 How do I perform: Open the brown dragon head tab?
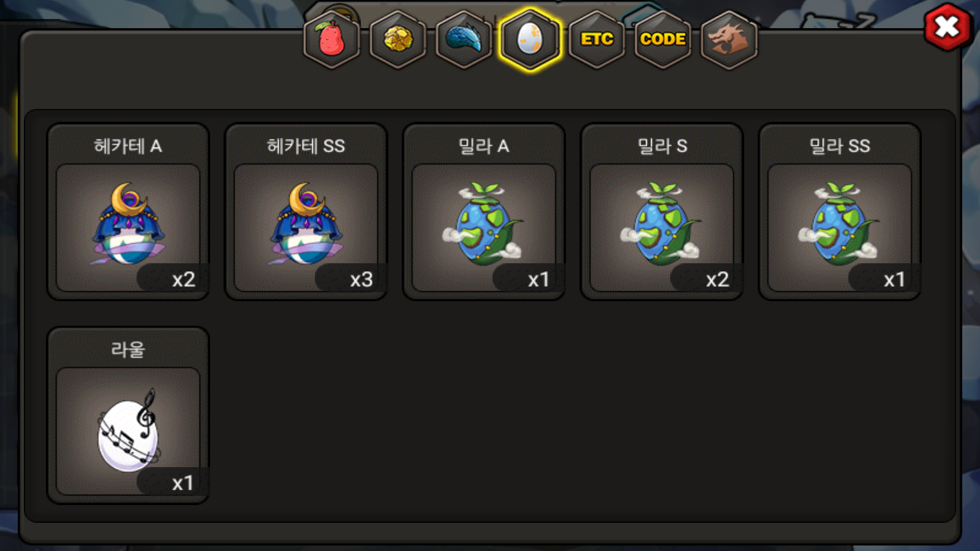coord(729,40)
